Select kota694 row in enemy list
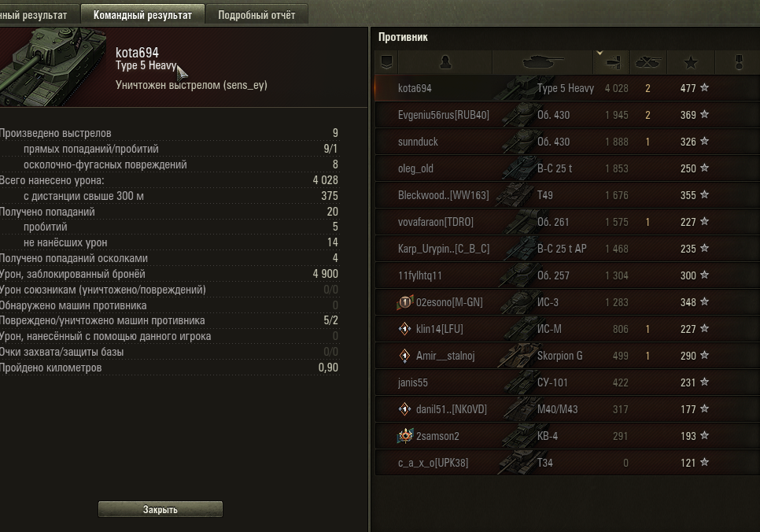This screenshot has width=760, height=532. (567, 88)
